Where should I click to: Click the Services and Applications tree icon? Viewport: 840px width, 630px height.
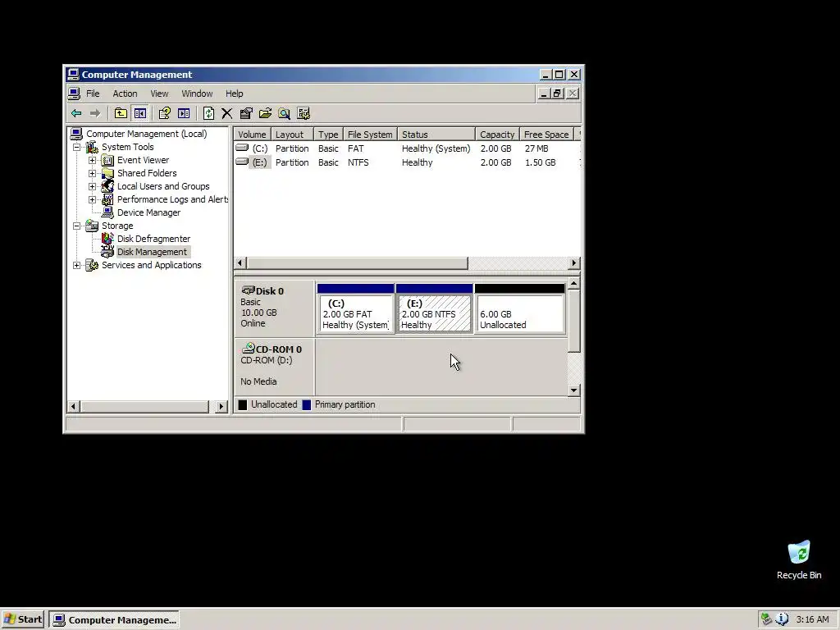pyautogui.click(x=92, y=265)
